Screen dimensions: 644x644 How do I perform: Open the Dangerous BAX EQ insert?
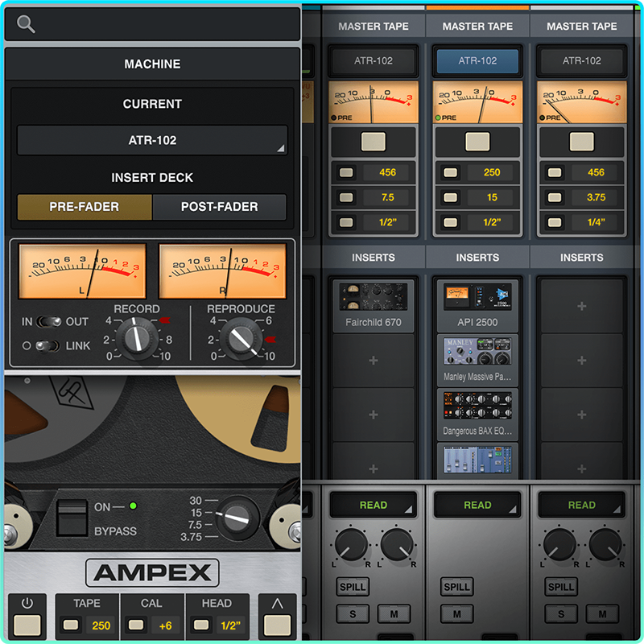coord(477,414)
